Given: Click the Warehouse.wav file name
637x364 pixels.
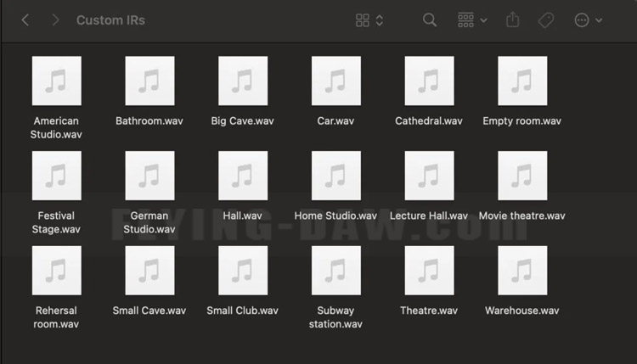Looking at the screenshot, I should [522, 311].
